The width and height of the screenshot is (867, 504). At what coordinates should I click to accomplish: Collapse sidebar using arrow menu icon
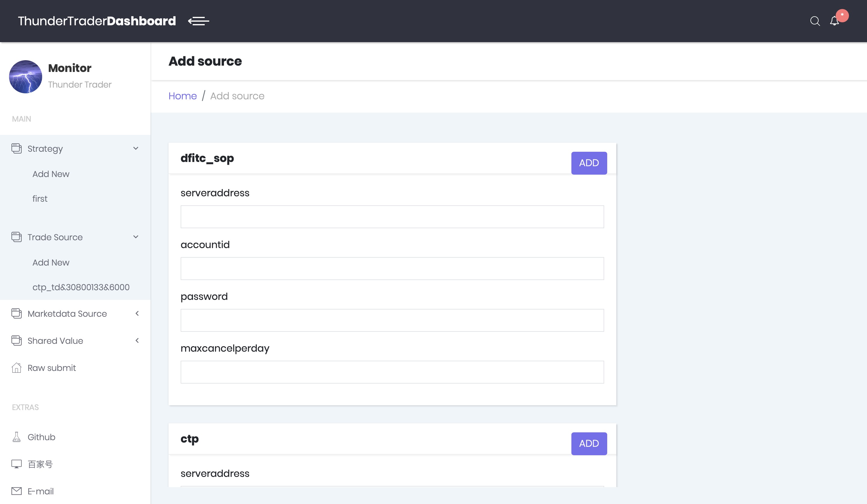(198, 21)
